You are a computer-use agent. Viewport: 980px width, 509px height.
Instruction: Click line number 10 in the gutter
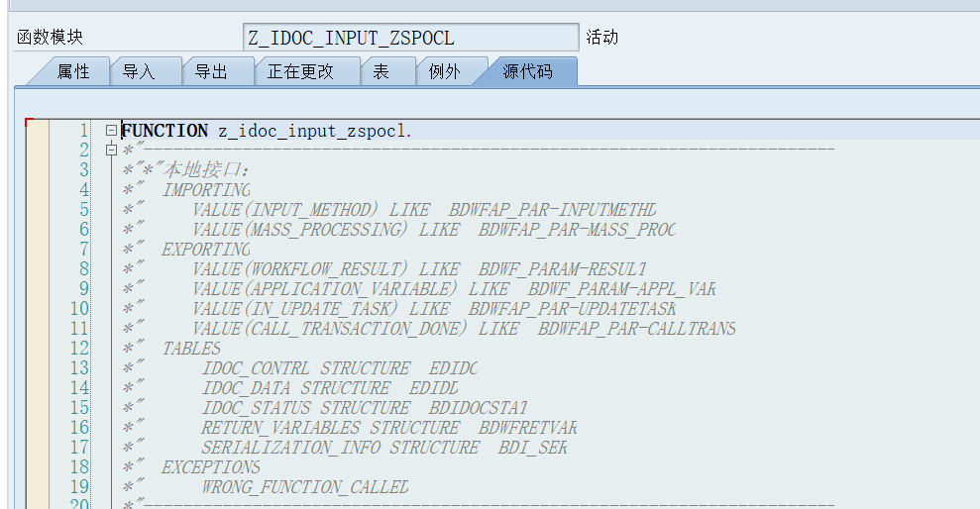pos(79,309)
